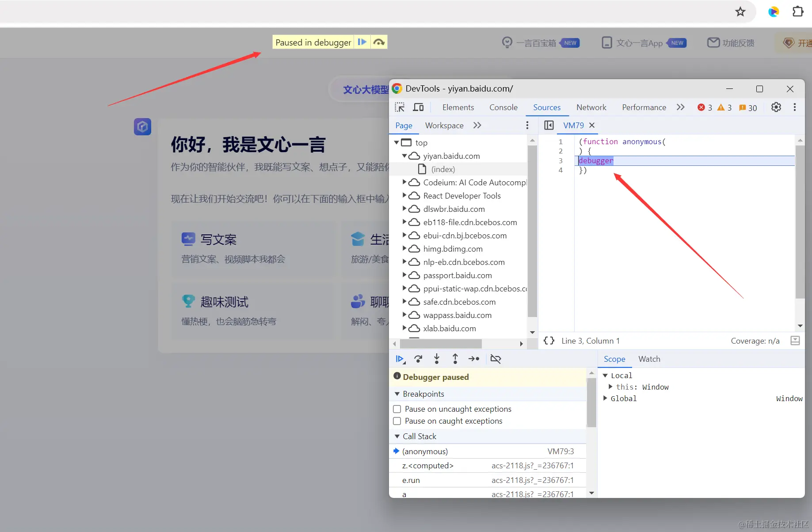The height and width of the screenshot is (532, 812).
Task: Expand himg.bdimg.com node
Action: [404, 249]
